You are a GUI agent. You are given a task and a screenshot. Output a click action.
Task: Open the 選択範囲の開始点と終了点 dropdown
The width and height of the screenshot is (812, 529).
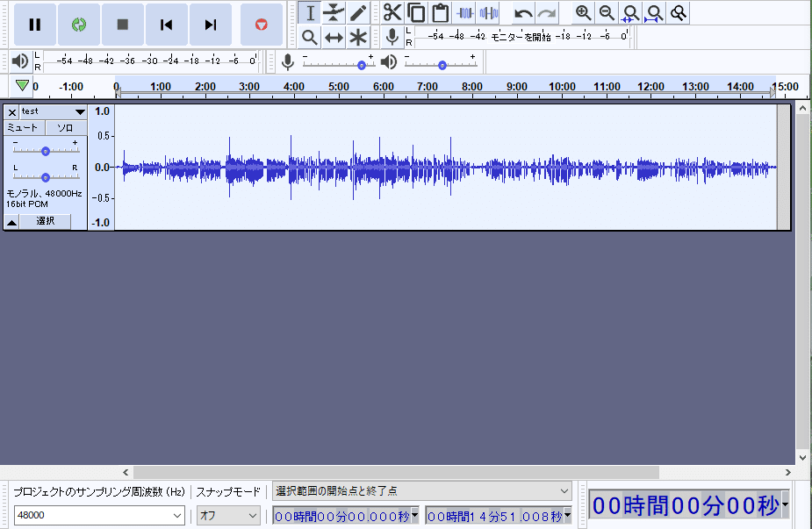(x=422, y=490)
